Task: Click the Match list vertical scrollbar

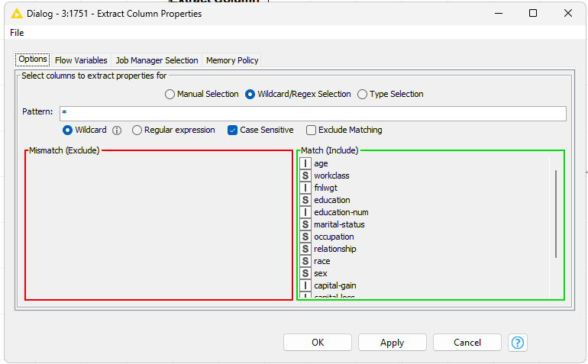Action: coord(555,214)
